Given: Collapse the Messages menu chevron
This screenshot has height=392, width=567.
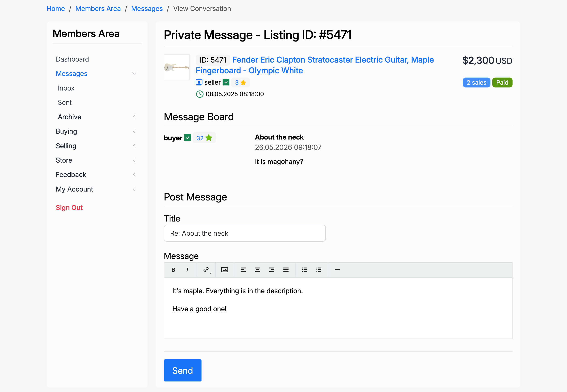Looking at the screenshot, I should (x=134, y=74).
